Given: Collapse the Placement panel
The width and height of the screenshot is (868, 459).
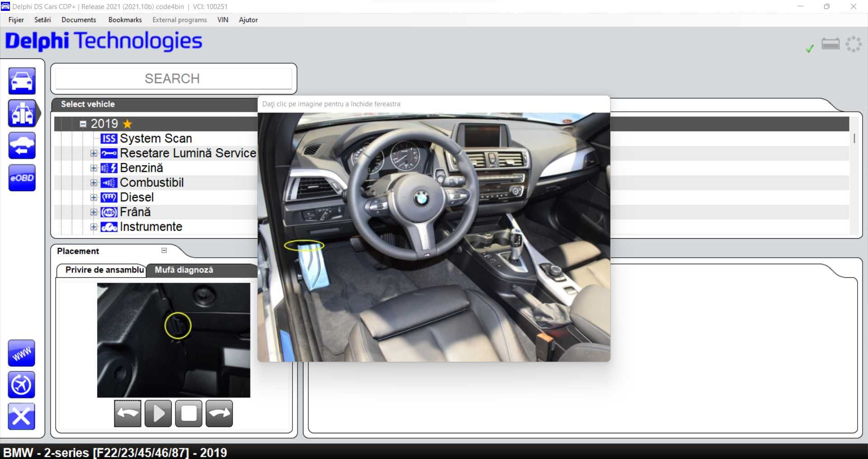Looking at the screenshot, I should coord(164,251).
